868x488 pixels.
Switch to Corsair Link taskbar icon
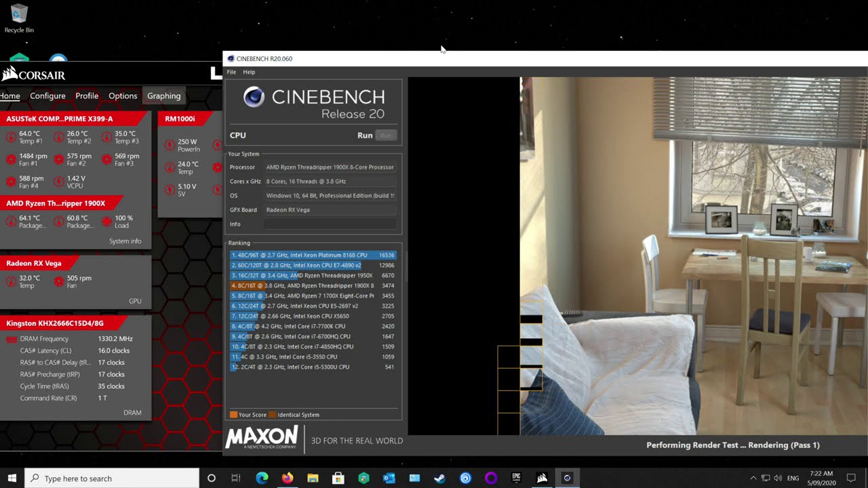click(542, 478)
